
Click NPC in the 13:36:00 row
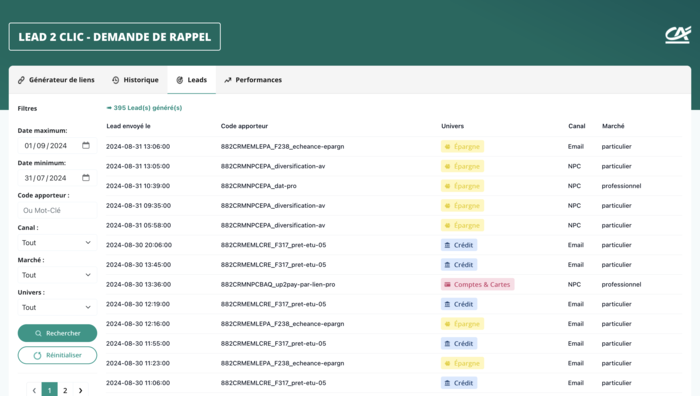coord(574,284)
